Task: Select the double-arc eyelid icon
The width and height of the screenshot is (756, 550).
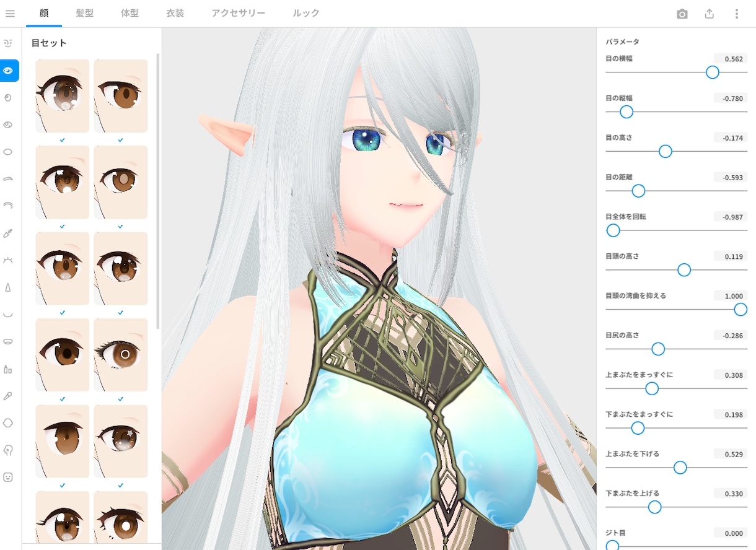Action: coord(8,206)
